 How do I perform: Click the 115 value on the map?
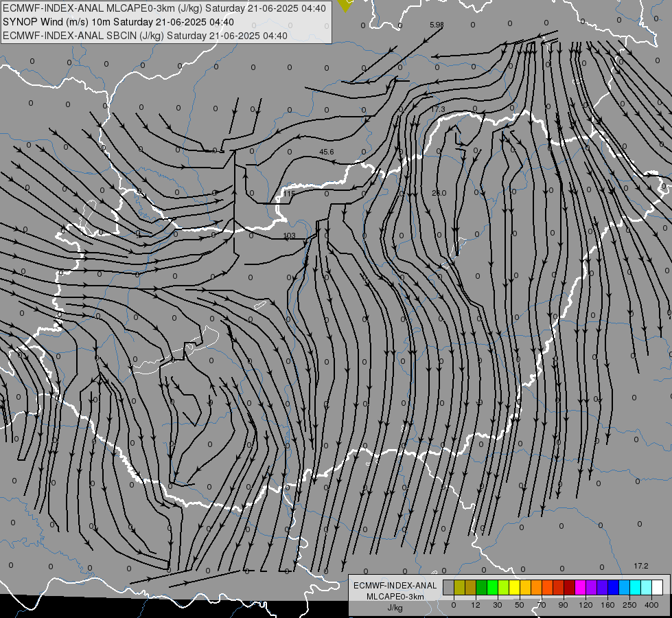[289, 194]
